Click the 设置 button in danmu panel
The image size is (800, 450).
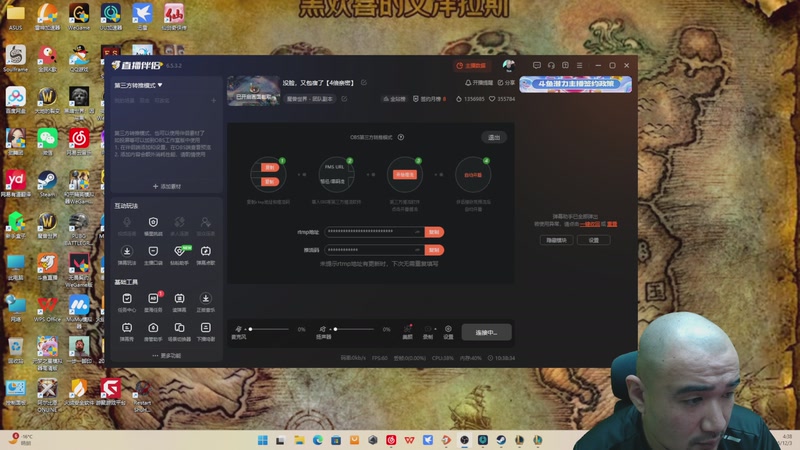coord(593,240)
